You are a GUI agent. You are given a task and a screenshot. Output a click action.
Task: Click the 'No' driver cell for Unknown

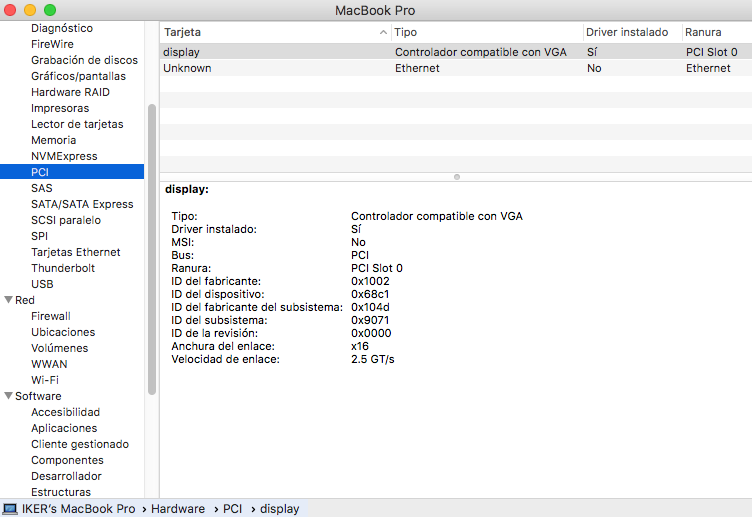pos(594,68)
